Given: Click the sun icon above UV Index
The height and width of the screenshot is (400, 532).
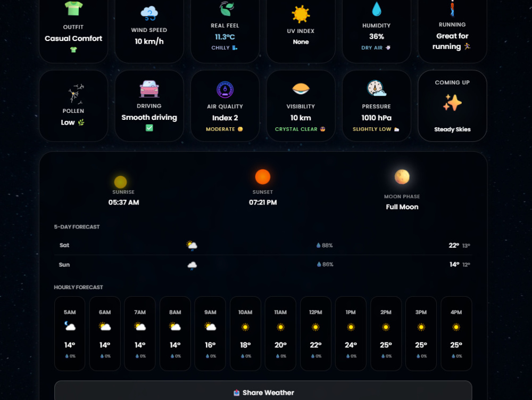Looking at the screenshot, I should (x=301, y=14).
